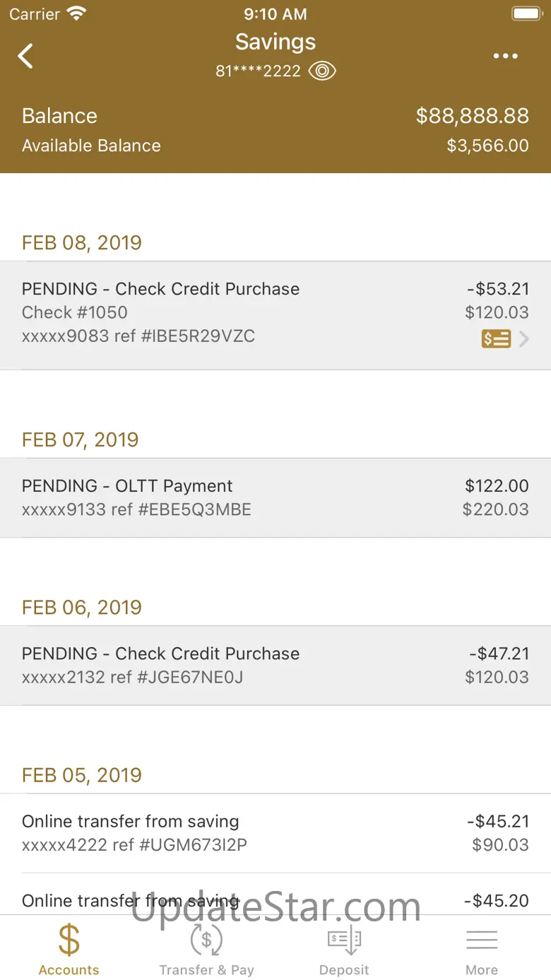The width and height of the screenshot is (551, 980).
Task: Switch to Transfer & Pay tab label
Action: point(206,970)
